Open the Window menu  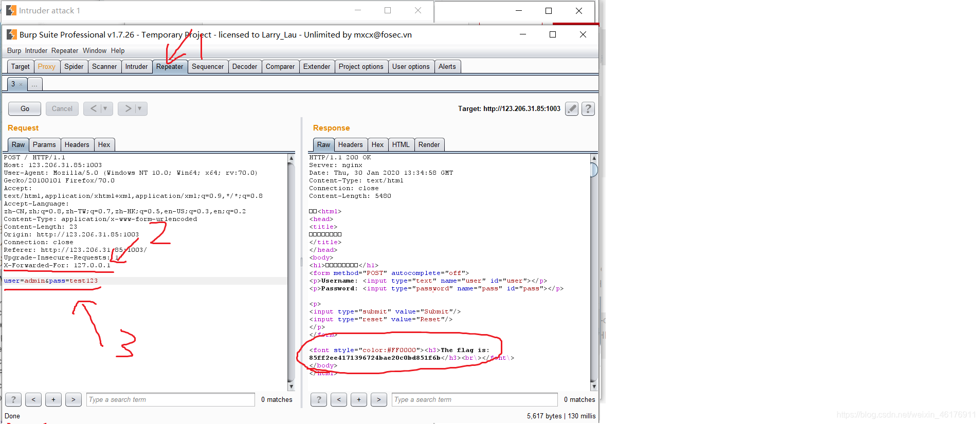coord(95,50)
